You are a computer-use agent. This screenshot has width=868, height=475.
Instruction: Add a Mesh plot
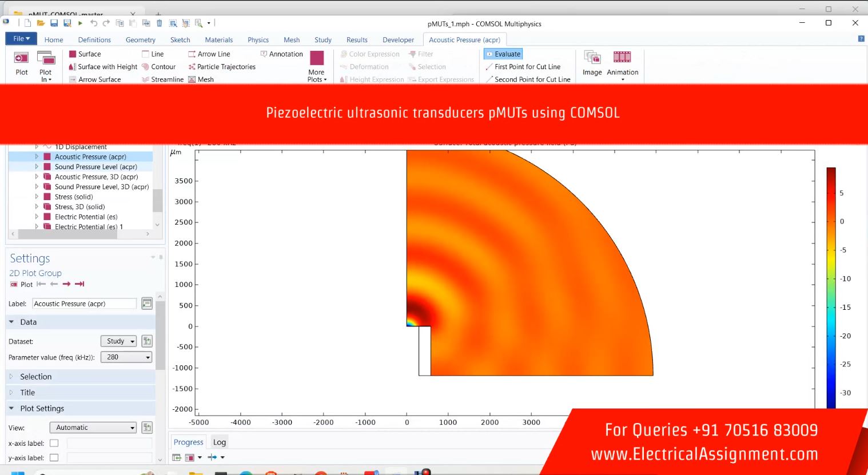tap(201, 79)
